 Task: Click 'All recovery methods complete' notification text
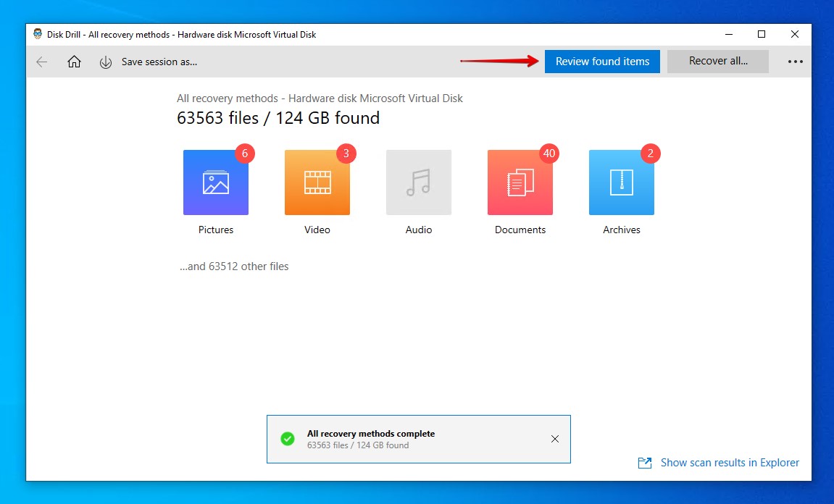[371, 434]
